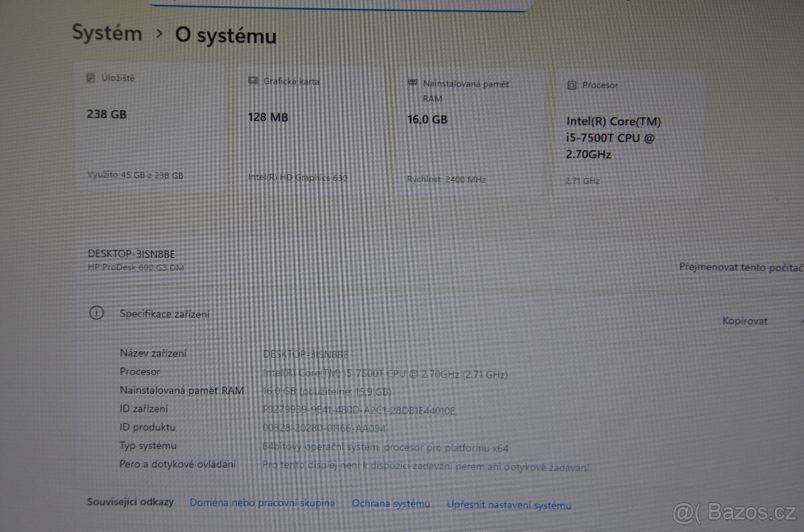Click the device name DESKTOP-3ISN8BE
This screenshot has width=804, height=532.
coord(131,253)
